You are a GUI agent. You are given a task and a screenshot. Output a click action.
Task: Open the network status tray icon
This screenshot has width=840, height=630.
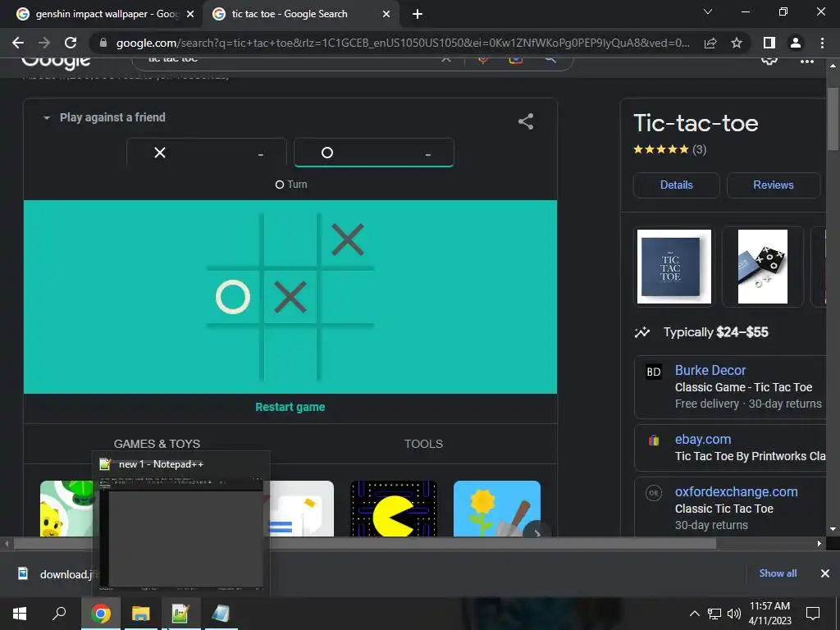(714, 614)
